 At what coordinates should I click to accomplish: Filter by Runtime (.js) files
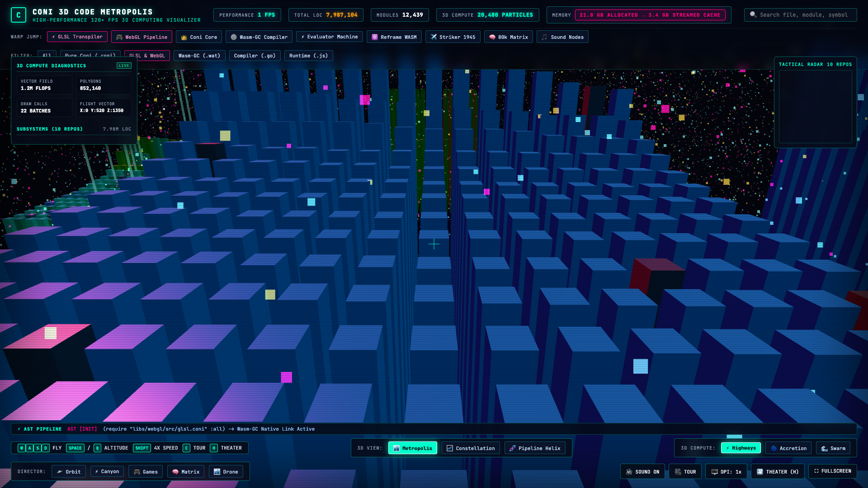(x=308, y=56)
